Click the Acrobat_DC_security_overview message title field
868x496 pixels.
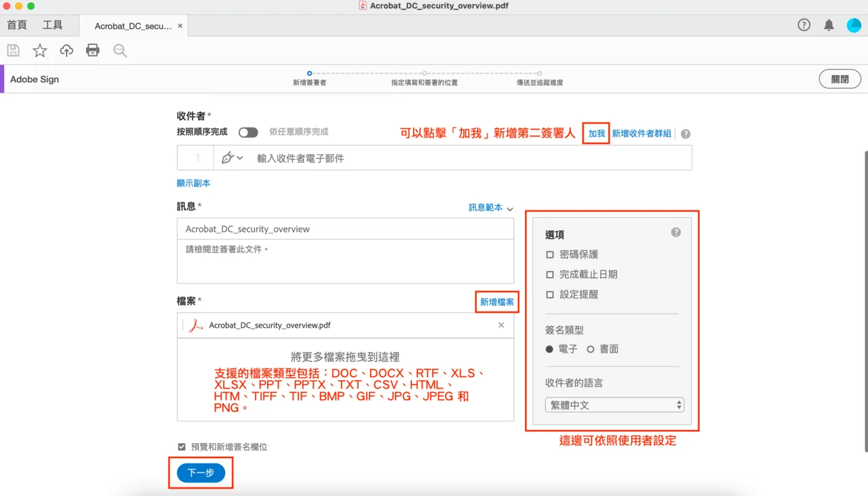[345, 229]
